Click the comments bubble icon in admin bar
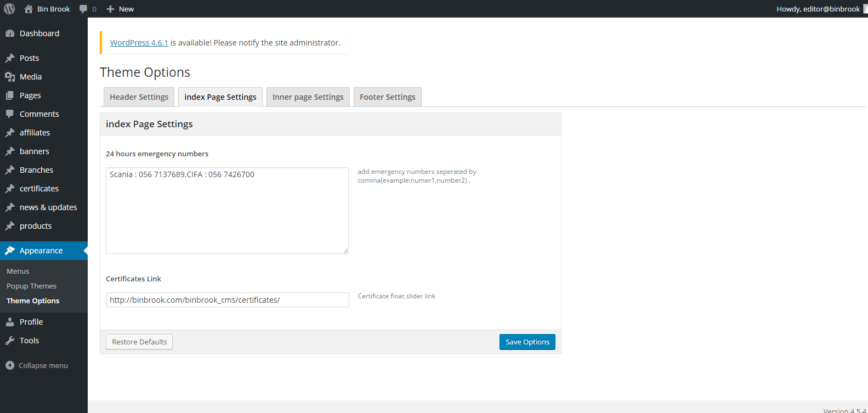Screen dimensions: 868x413 pyautogui.click(x=83, y=9)
